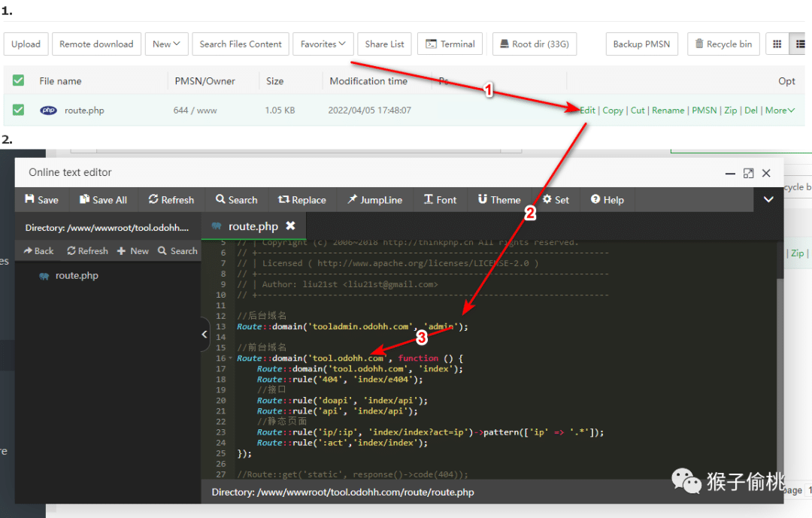This screenshot has width=812, height=518.
Task: Open the Theme selector in editor
Action: (x=498, y=200)
